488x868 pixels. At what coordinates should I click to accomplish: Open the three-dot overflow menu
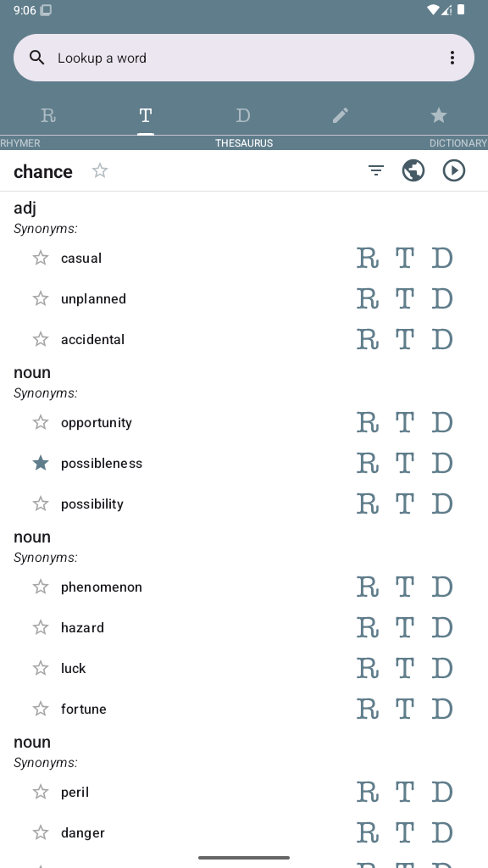[452, 58]
